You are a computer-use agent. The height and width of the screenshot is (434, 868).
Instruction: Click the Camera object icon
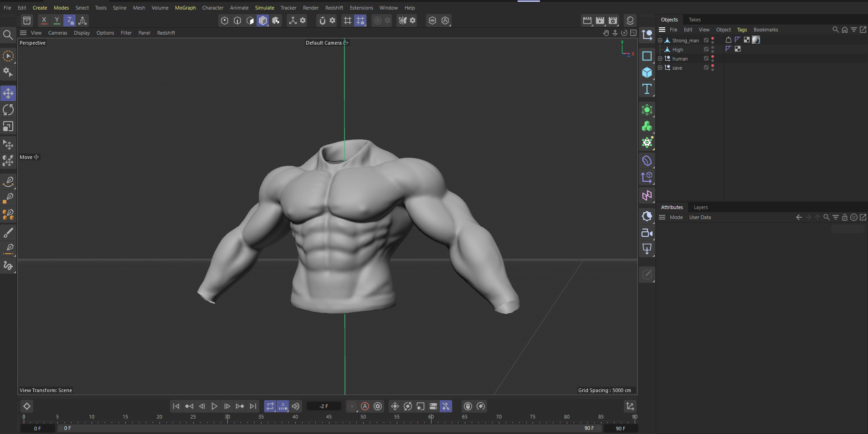(x=647, y=233)
